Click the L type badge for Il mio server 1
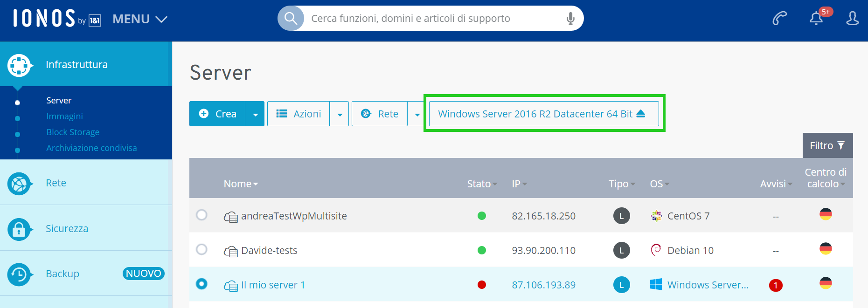This screenshot has width=868, height=308. (x=622, y=285)
